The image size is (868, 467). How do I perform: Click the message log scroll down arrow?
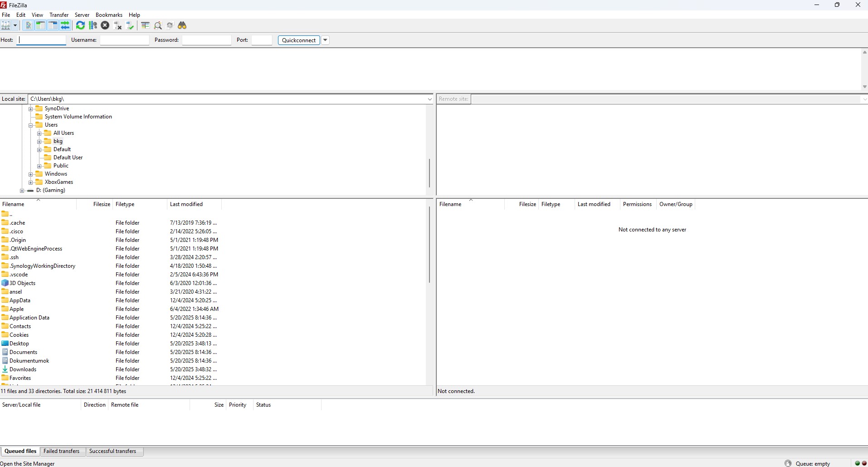coord(864,87)
